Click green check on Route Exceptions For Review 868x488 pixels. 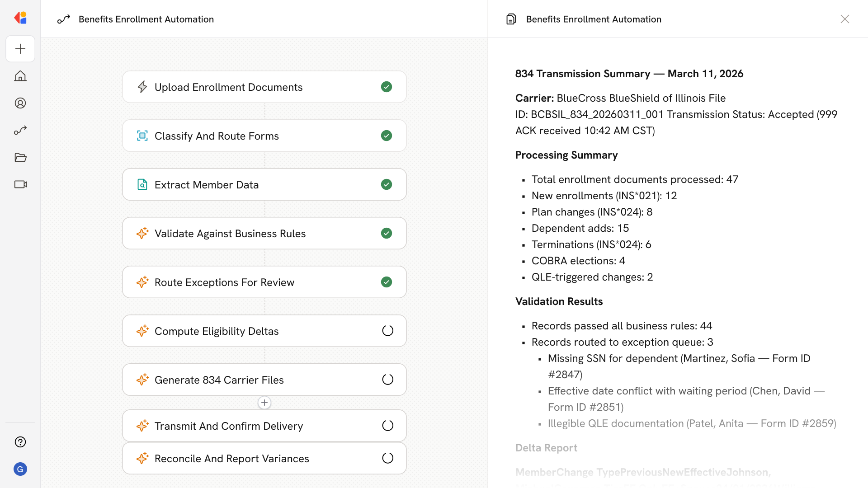click(387, 282)
